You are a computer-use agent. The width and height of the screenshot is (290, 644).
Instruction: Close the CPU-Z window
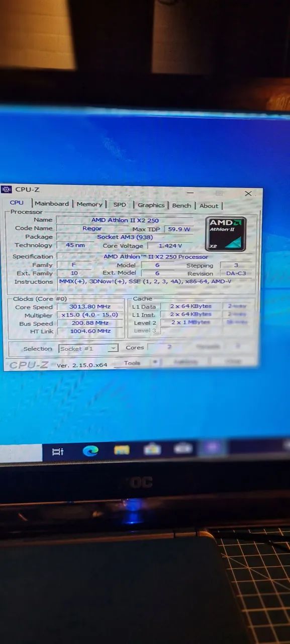(x=248, y=194)
